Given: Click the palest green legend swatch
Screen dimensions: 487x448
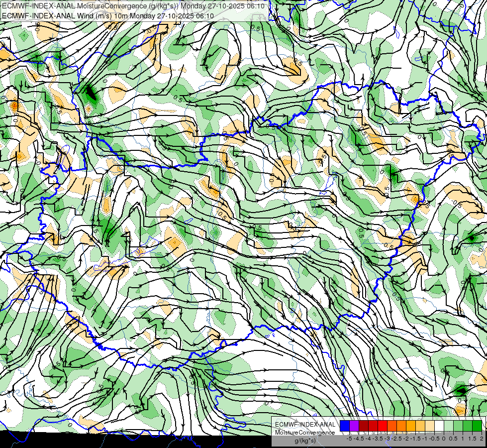Looking at the screenshot, I should click(x=449, y=426).
